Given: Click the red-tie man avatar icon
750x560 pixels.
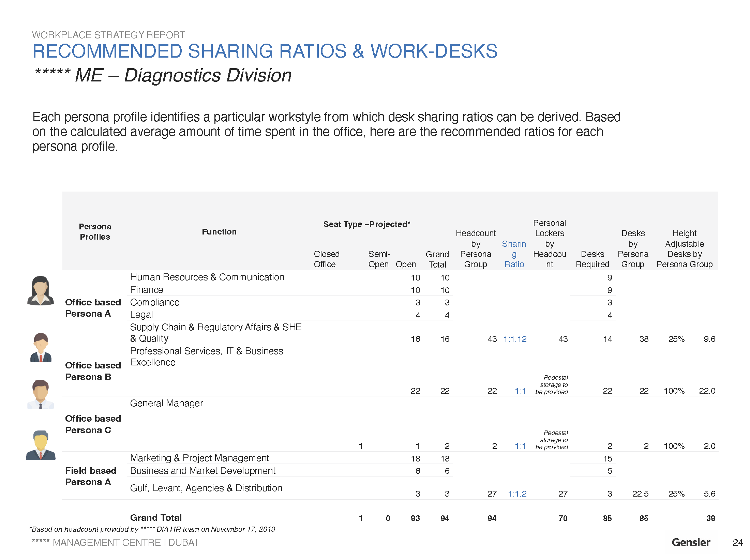Looking at the screenshot, I should click(41, 348).
